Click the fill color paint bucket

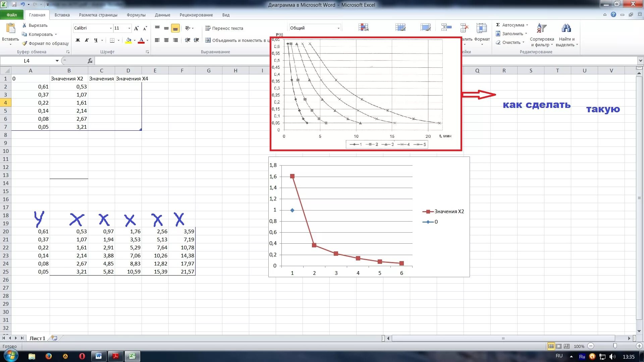point(128,40)
